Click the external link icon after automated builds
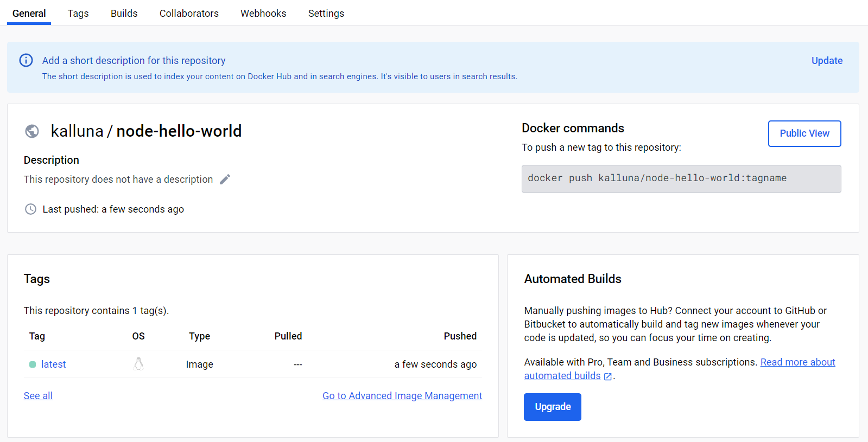 (x=608, y=376)
